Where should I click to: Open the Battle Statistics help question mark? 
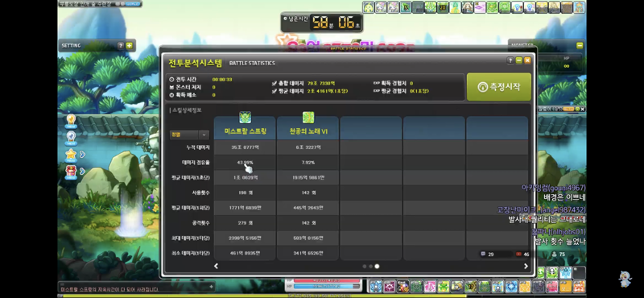pyautogui.click(x=510, y=60)
